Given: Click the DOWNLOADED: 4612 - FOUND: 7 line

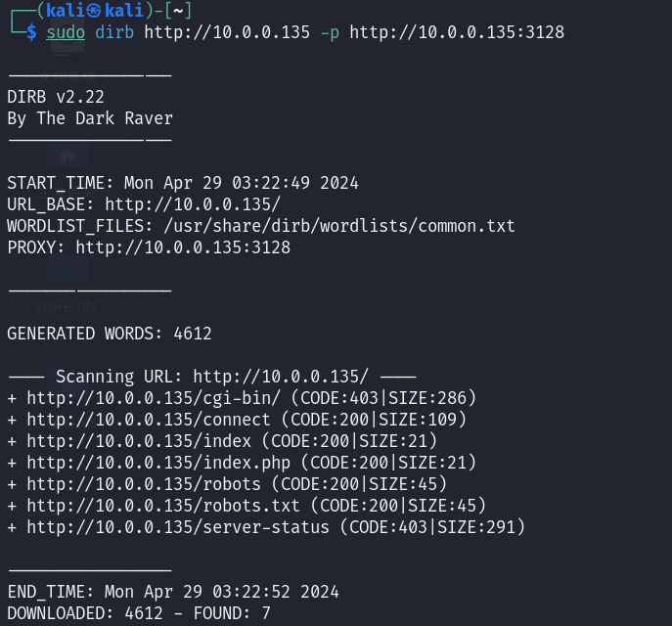Looking at the screenshot, I should [139, 613].
